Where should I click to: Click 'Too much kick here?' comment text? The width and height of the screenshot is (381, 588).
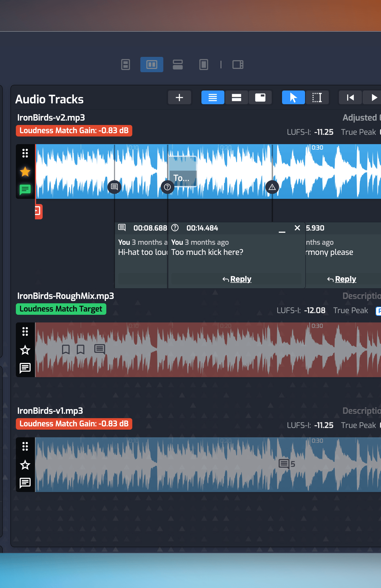click(207, 252)
